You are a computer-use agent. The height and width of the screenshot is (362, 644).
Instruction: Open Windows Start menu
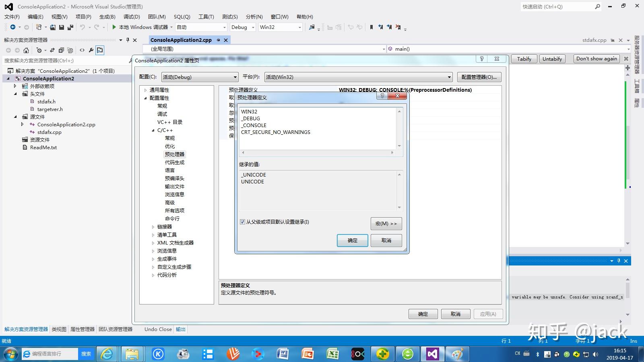(x=10, y=354)
